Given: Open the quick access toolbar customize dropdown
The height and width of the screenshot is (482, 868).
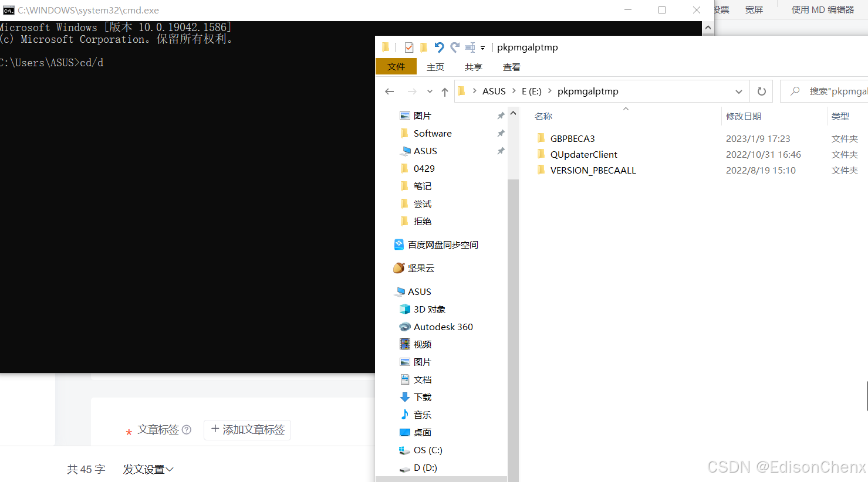Looking at the screenshot, I should tap(483, 48).
